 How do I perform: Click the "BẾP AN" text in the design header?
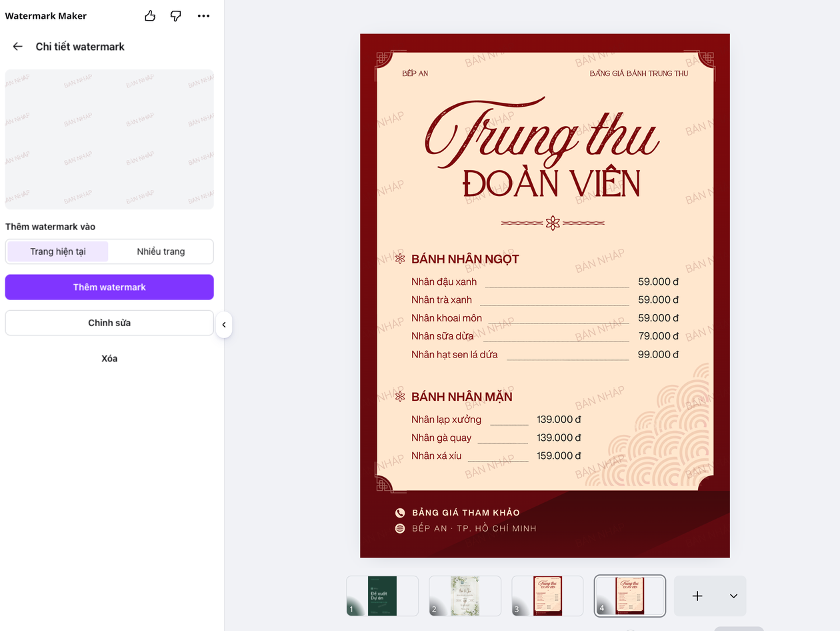pos(415,73)
